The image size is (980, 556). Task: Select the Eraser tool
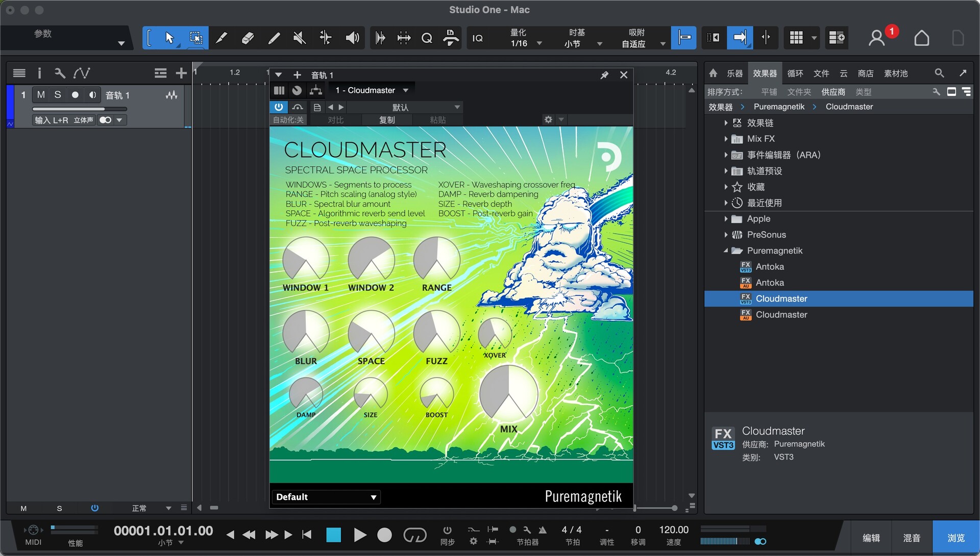point(248,38)
